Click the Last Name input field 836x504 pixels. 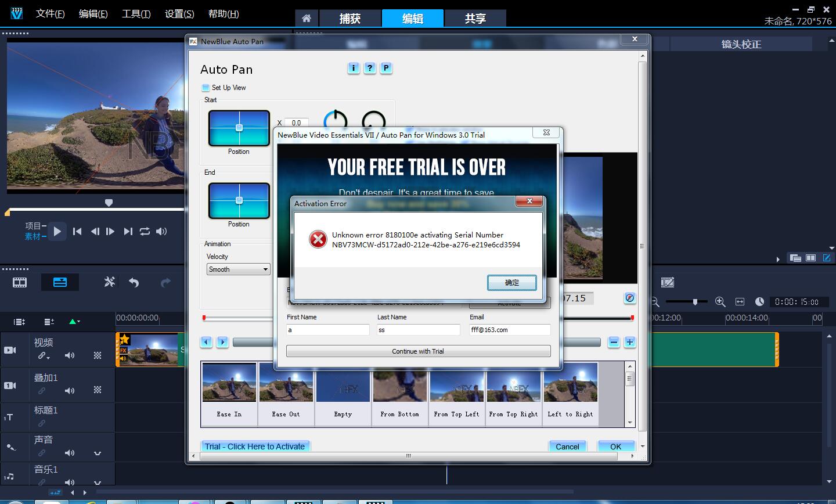(x=419, y=330)
